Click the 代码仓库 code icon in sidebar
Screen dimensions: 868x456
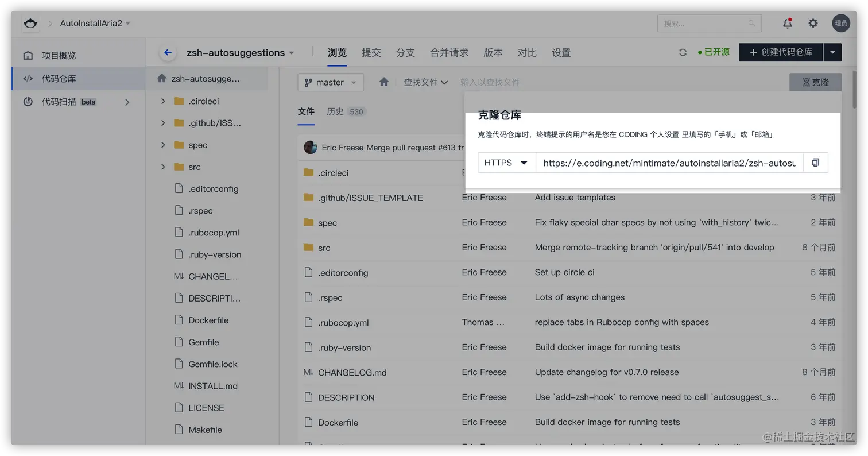(28, 79)
